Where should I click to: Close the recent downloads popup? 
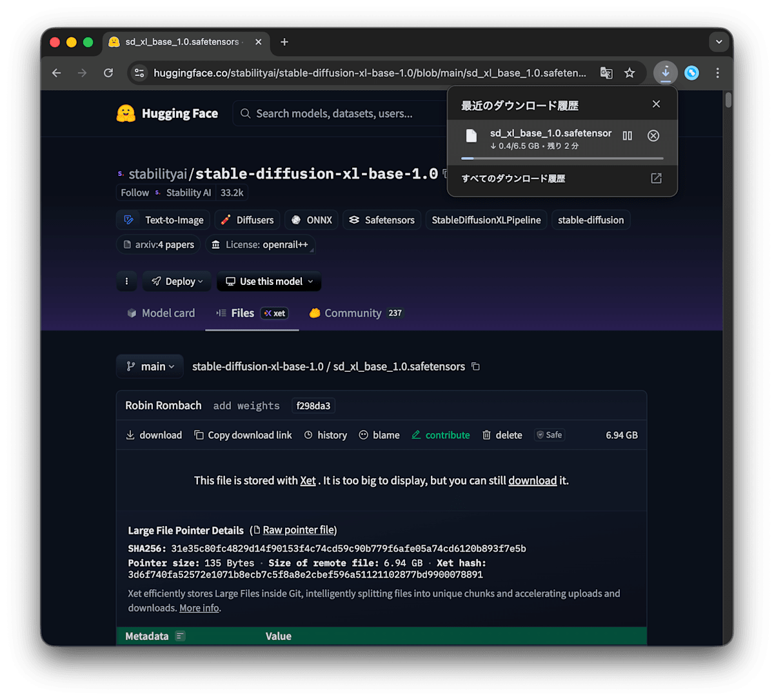[x=656, y=104]
